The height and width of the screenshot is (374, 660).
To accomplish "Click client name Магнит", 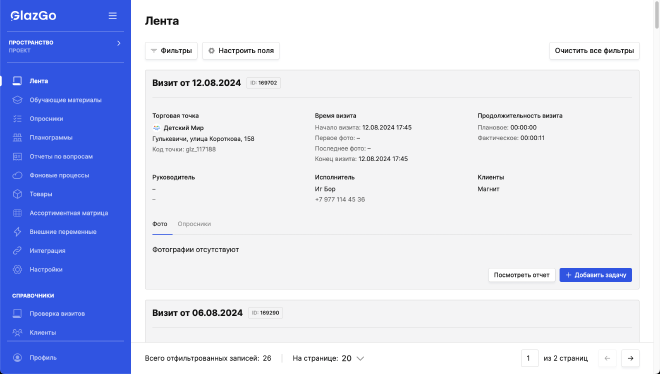I will (488, 189).
